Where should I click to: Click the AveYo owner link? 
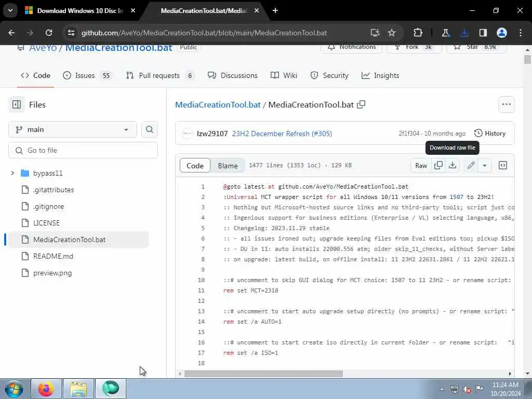43,47
